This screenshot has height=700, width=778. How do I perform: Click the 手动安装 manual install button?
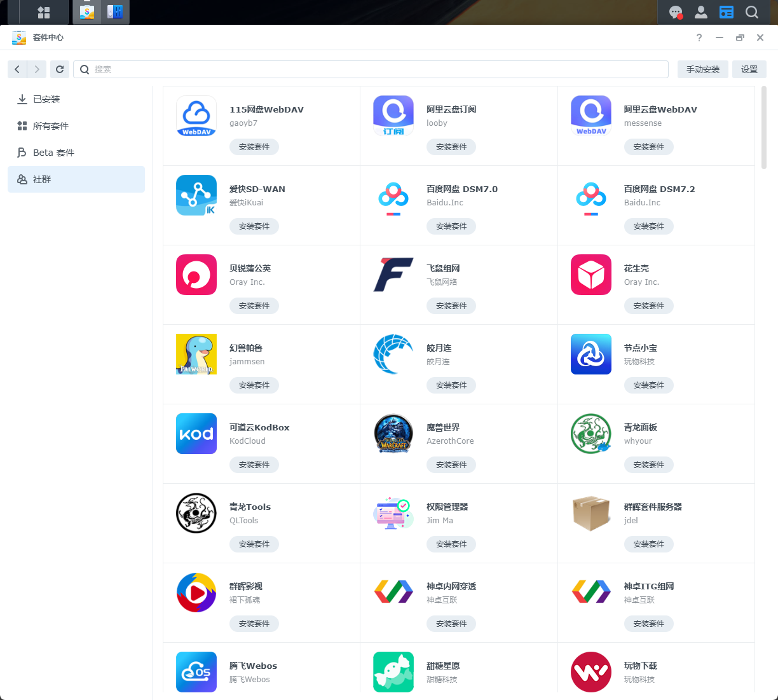click(703, 69)
